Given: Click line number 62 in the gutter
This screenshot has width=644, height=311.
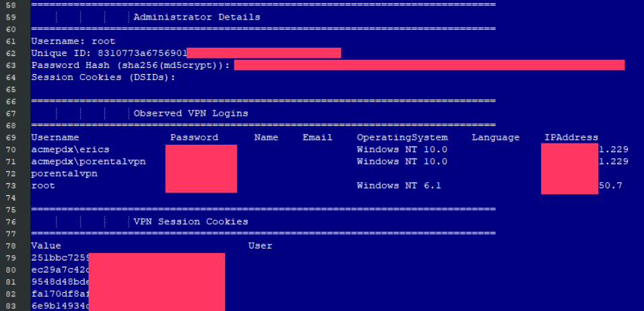Looking at the screenshot, I should [x=11, y=53].
